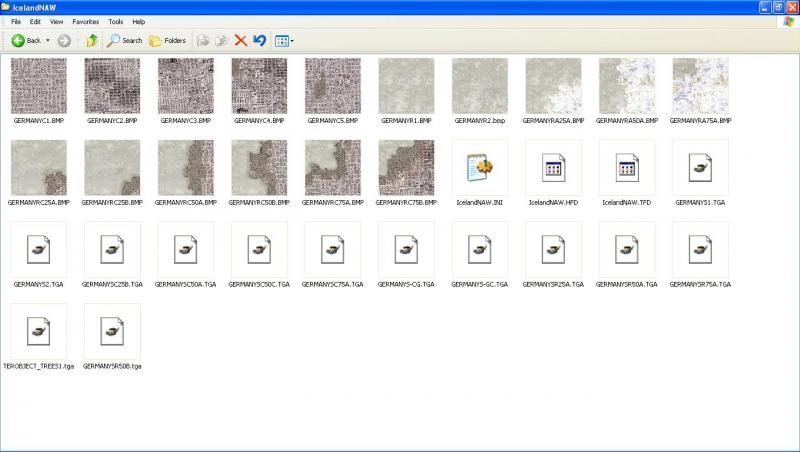The width and height of the screenshot is (800, 452).
Task: Toggle the Folders pane button
Action: 167,40
